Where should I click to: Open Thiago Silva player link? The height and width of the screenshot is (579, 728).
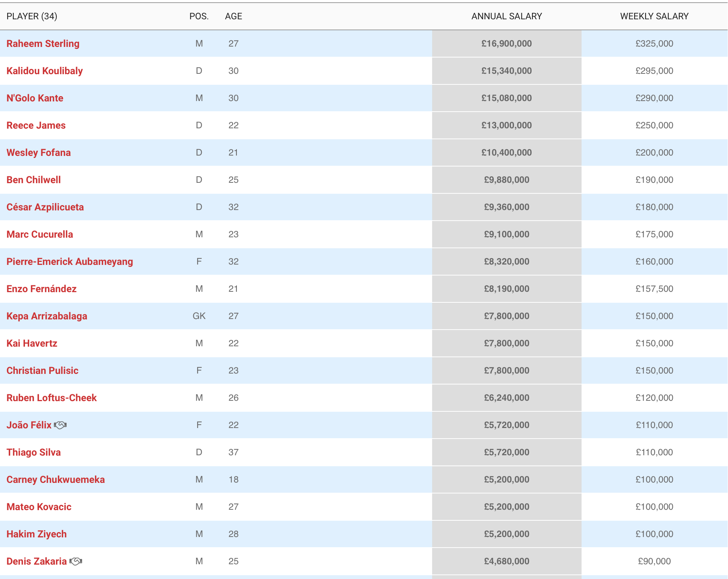34,452
